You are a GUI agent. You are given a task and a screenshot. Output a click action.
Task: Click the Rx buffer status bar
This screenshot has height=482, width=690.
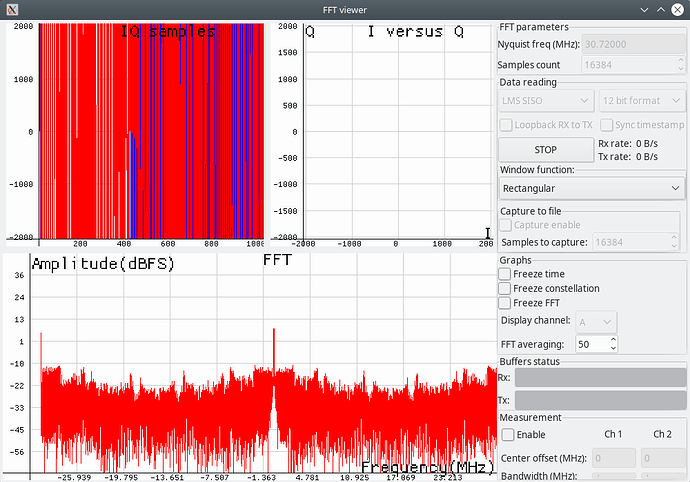598,377
